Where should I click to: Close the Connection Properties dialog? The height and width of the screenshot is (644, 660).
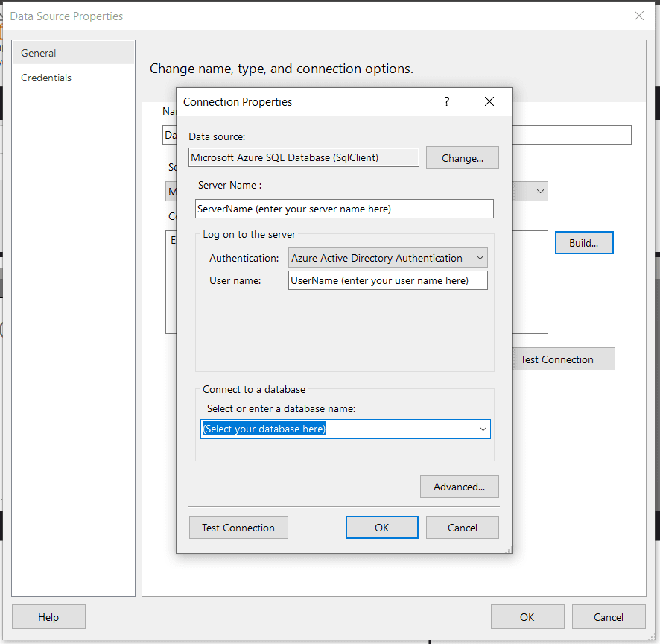(x=489, y=101)
